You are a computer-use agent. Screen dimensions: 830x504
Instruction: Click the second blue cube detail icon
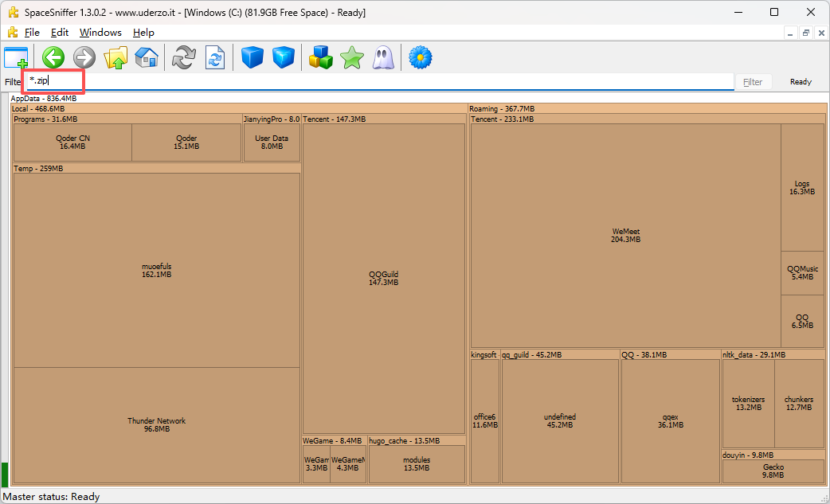coord(284,57)
